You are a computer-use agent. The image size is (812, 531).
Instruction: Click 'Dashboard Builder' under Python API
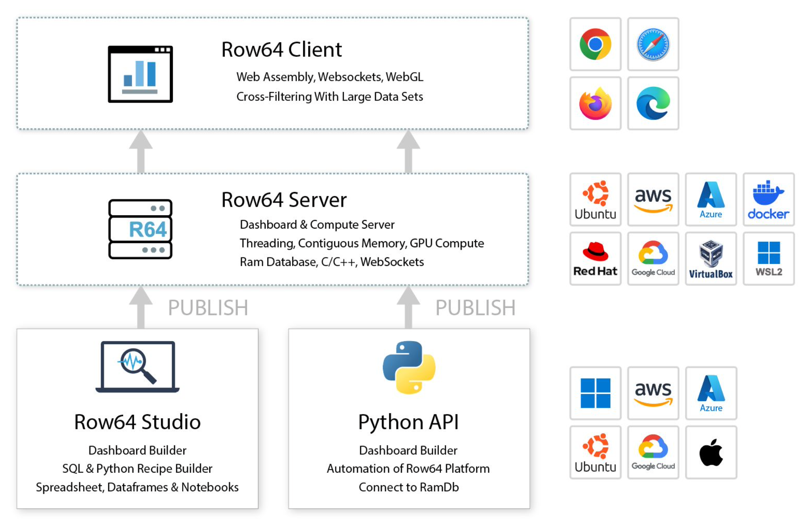point(408,450)
